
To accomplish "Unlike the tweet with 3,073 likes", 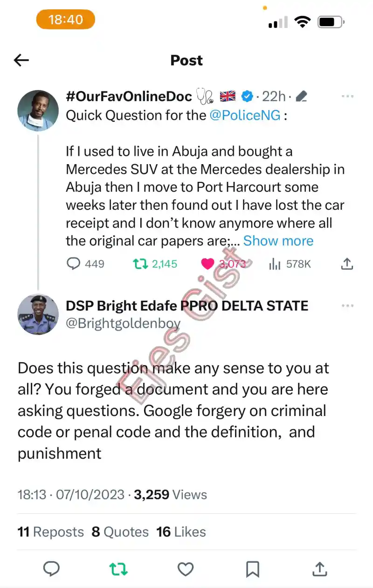I will [208, 264].
